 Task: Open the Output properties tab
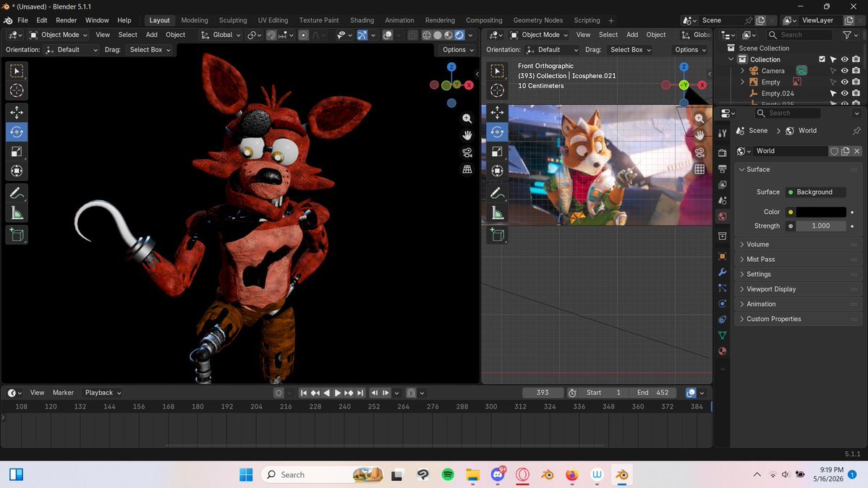pos(722,168)
